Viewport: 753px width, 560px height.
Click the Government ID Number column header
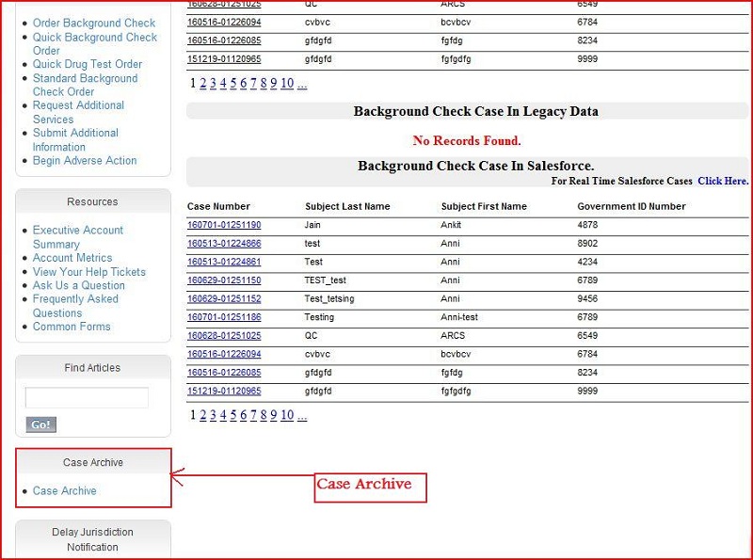click(632, 206)
